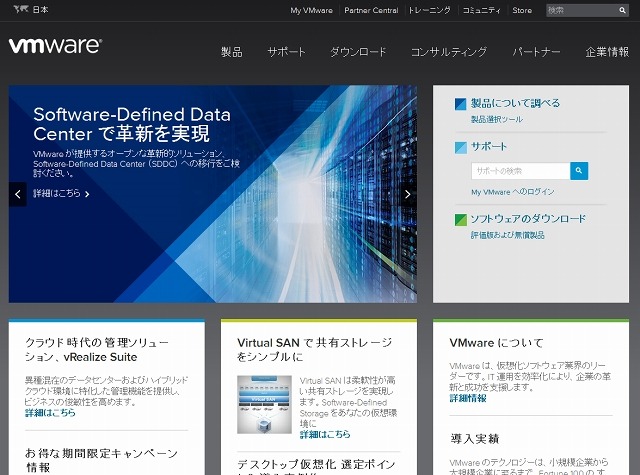Follow 詳細はこちら under vRealize Suite
Screen dimensions: 640x475
tap(50, 413)
